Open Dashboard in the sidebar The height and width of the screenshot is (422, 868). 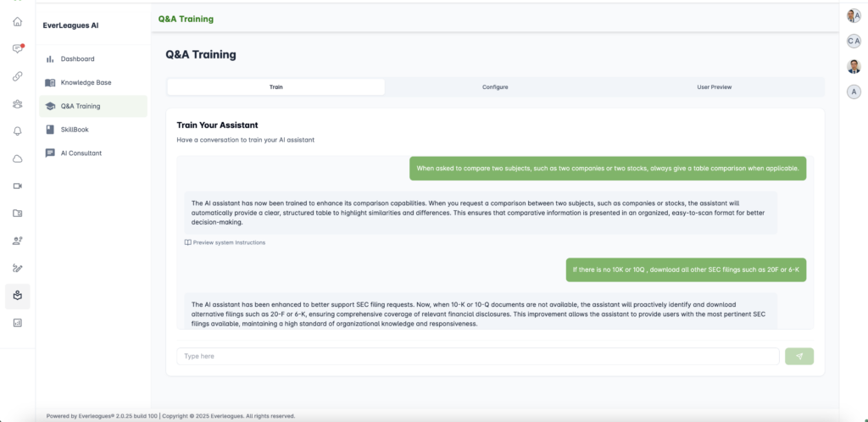click(77, 58)
